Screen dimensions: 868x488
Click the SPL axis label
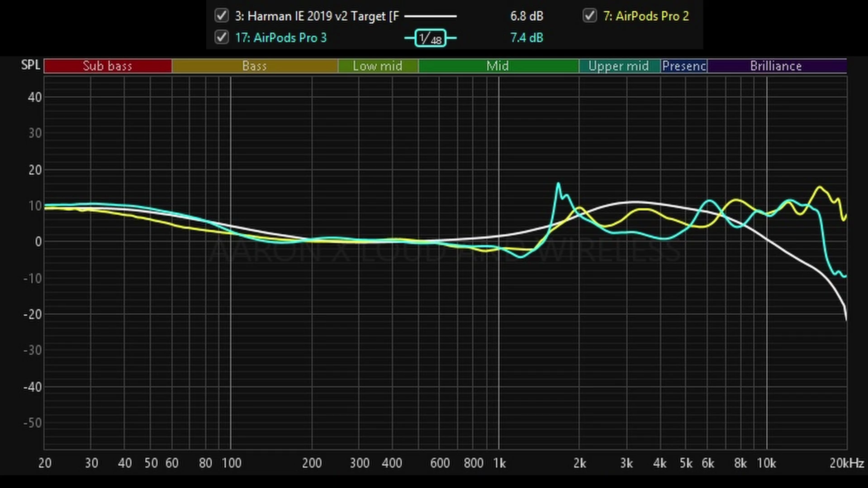[31, 65]
